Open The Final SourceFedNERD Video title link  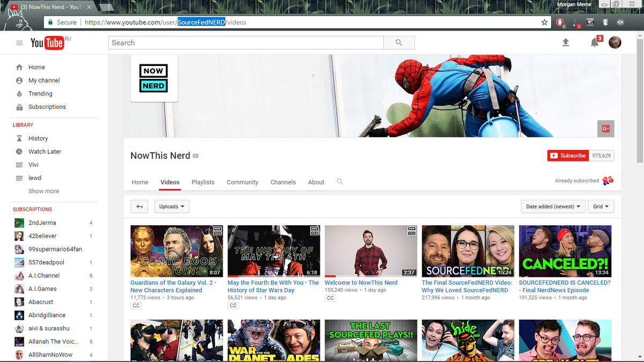(x=467, y=286)
